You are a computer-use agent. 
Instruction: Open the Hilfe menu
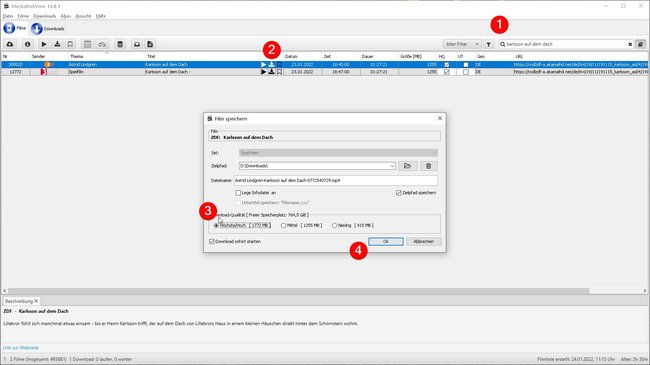click(101, 16)
